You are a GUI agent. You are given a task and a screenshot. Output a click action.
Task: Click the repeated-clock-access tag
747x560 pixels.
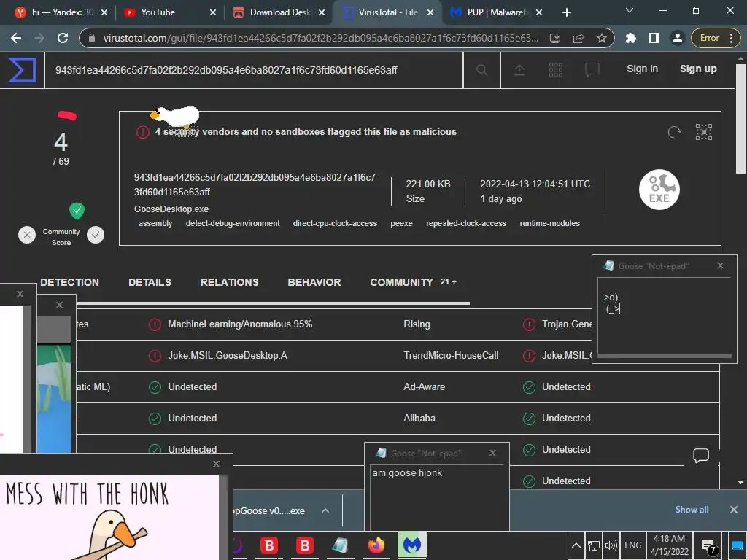pos(466,223)
